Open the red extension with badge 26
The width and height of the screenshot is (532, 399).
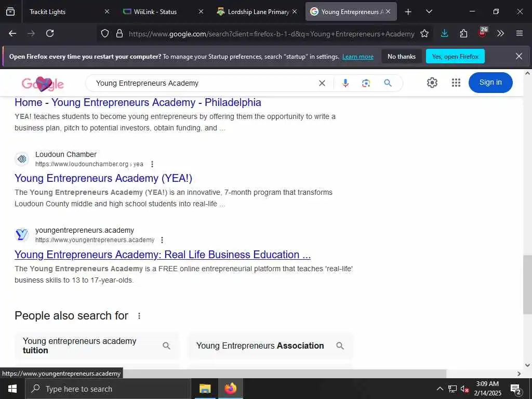point(483,32)
